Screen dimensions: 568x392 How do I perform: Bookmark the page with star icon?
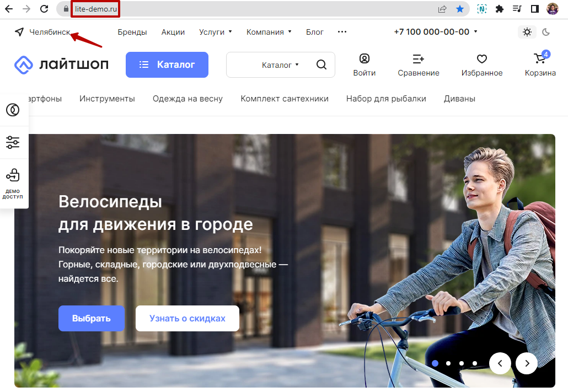click(460, 9)
